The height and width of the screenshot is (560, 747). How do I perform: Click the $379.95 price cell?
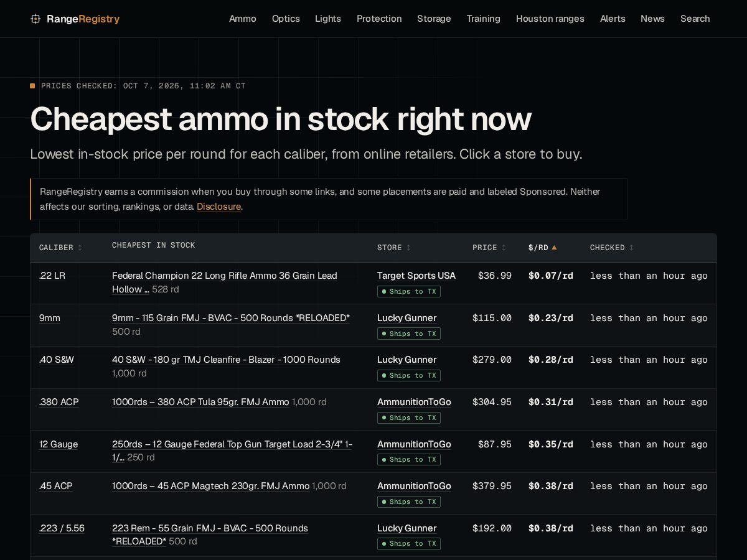492,486
